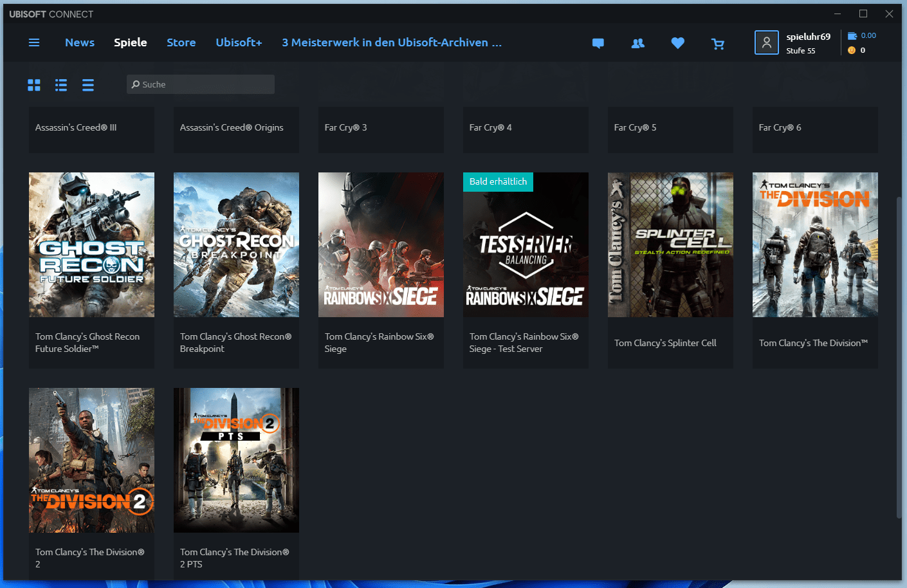The width and height of the screenshot is (907, 588).
Task: Click Tom Clancy's Ghost Recon Breakpoint title
Action: pos(235,343)
